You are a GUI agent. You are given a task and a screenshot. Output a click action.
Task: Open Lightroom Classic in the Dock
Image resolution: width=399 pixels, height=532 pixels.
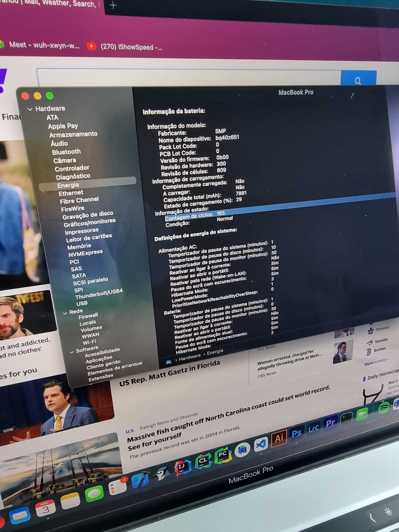click(x=313, y=428)
